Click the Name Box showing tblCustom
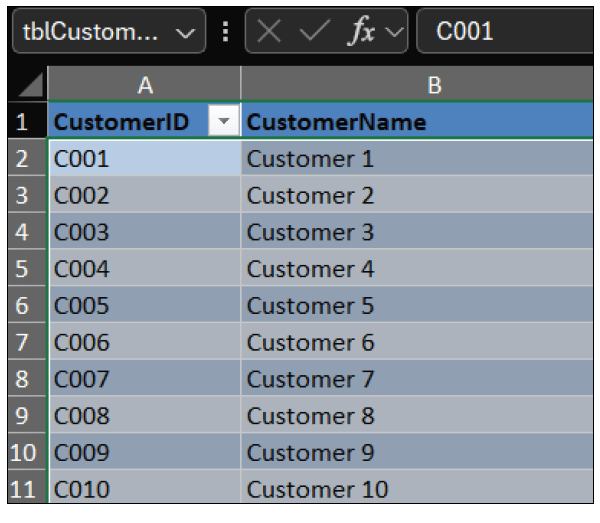This screenshot has height=523, width=600. coord(90,31)
